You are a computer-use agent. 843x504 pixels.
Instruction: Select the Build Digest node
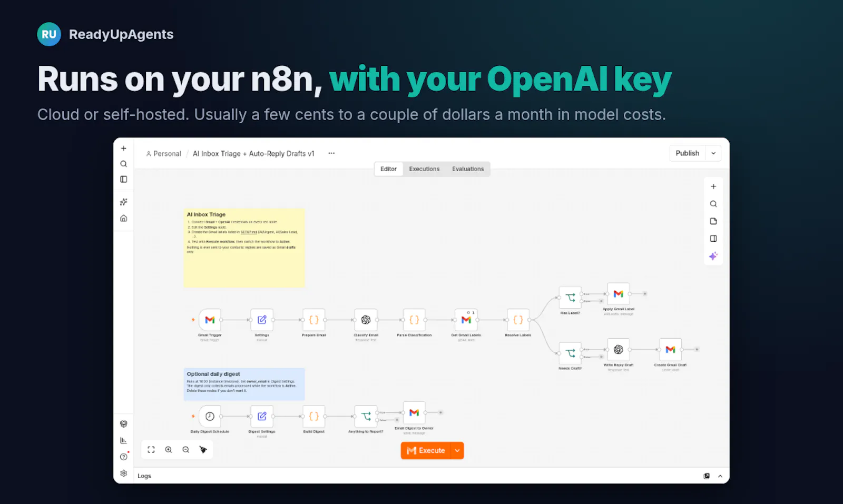pyautogui.click(x=314, y=416)
